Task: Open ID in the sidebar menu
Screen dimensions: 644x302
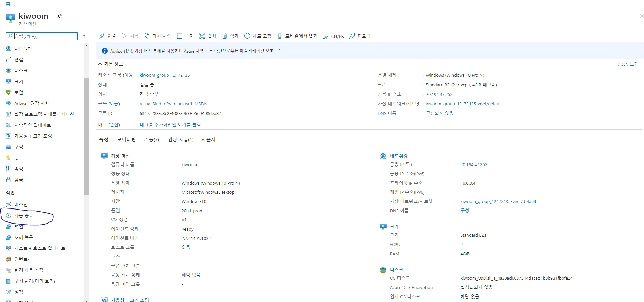Action: (16, 158)
